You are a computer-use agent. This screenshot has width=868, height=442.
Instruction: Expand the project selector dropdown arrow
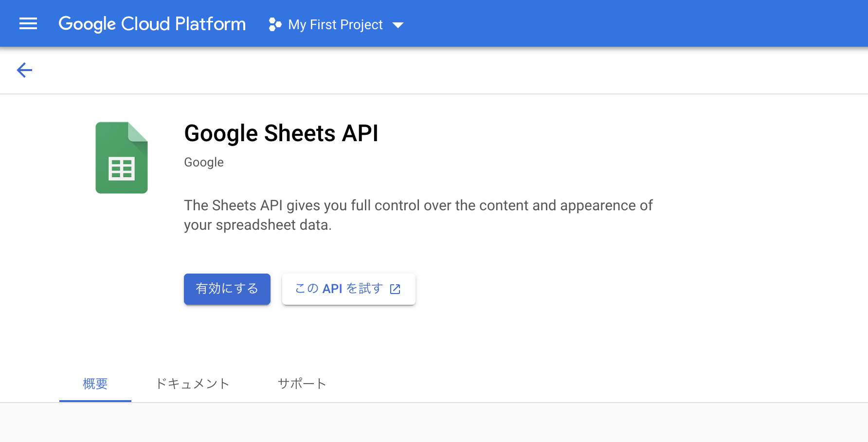[398, 25]
